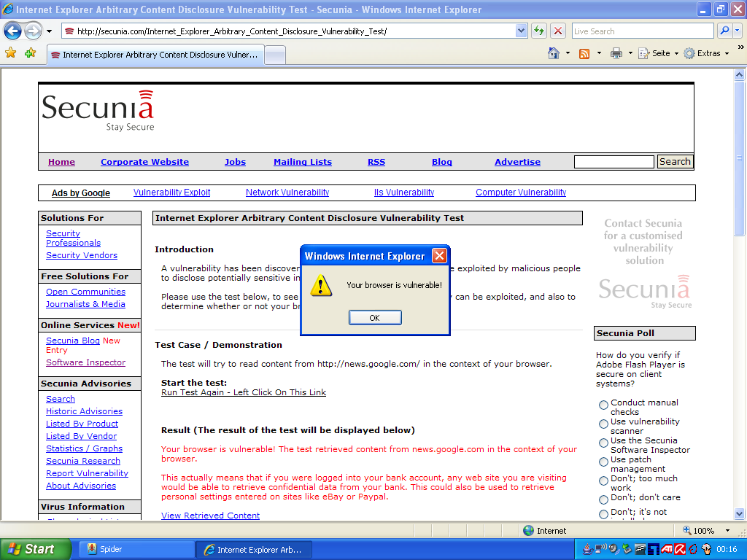747x560 pixels.
Task: Click the page scrollbar down arrow
Action: pos(739,514)
